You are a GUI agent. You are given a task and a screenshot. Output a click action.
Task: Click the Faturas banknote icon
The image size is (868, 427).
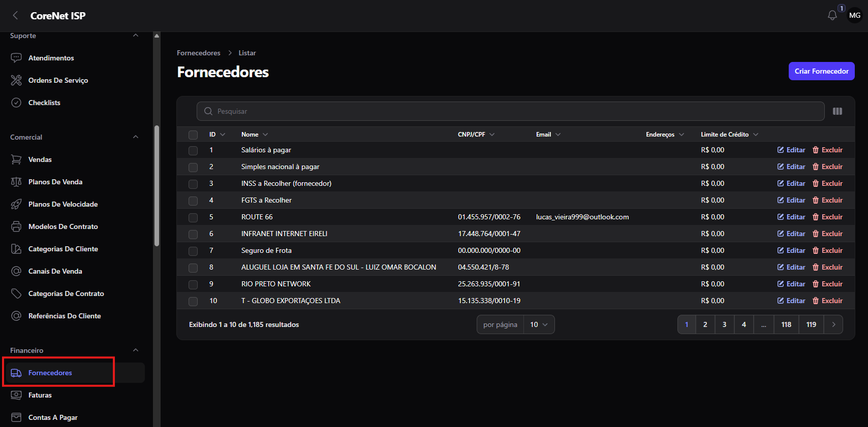tap(16, 395)
